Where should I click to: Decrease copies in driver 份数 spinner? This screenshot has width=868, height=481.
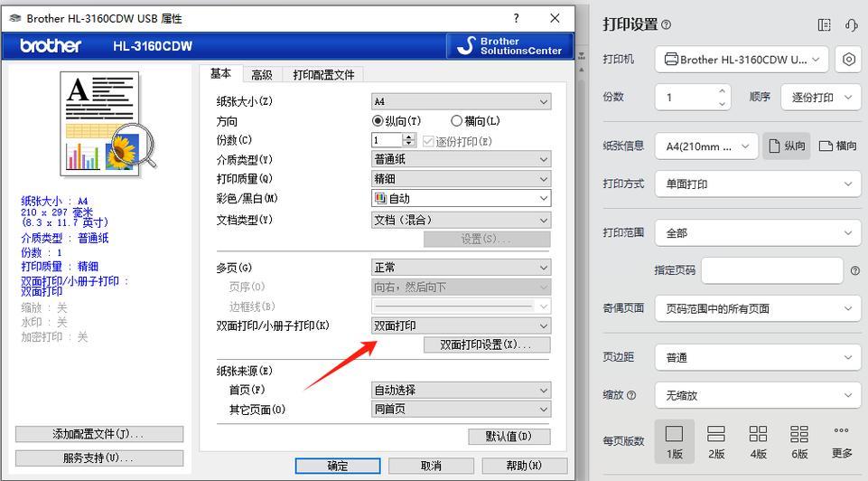(409, 143)
